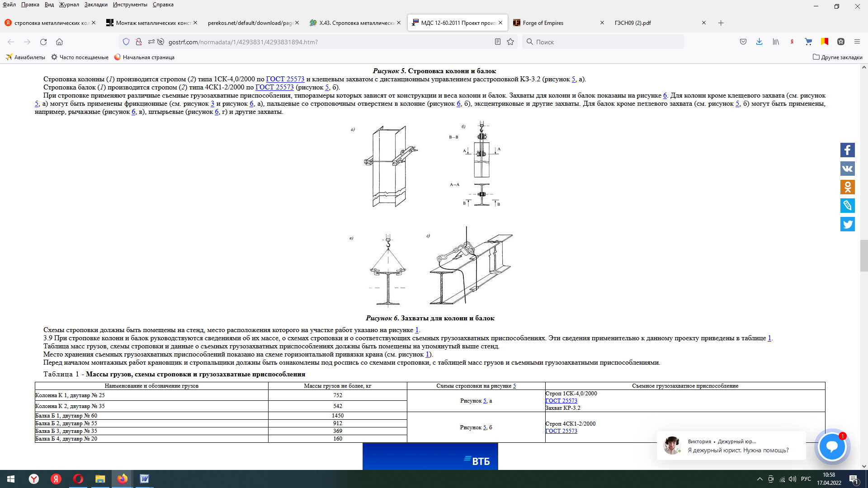
Task: Open the Файл menu
Action: 9,5
